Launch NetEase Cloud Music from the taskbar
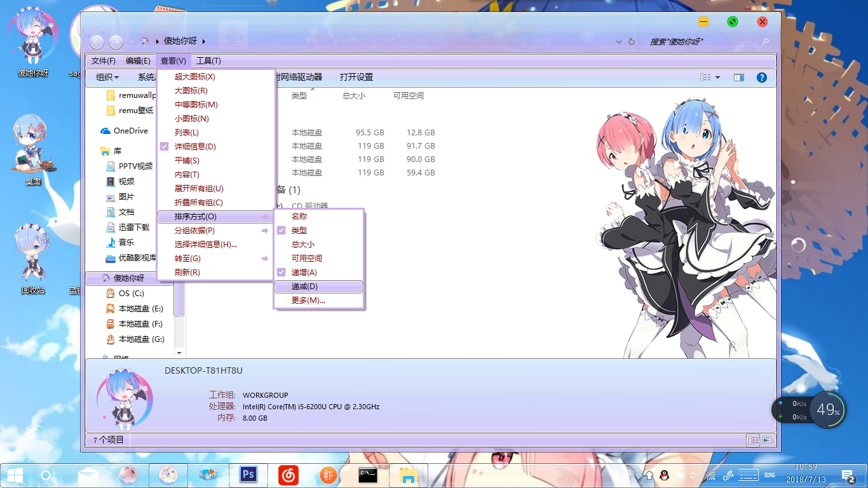The height and width of the screenshot is (488, 868). click(288, 475)
